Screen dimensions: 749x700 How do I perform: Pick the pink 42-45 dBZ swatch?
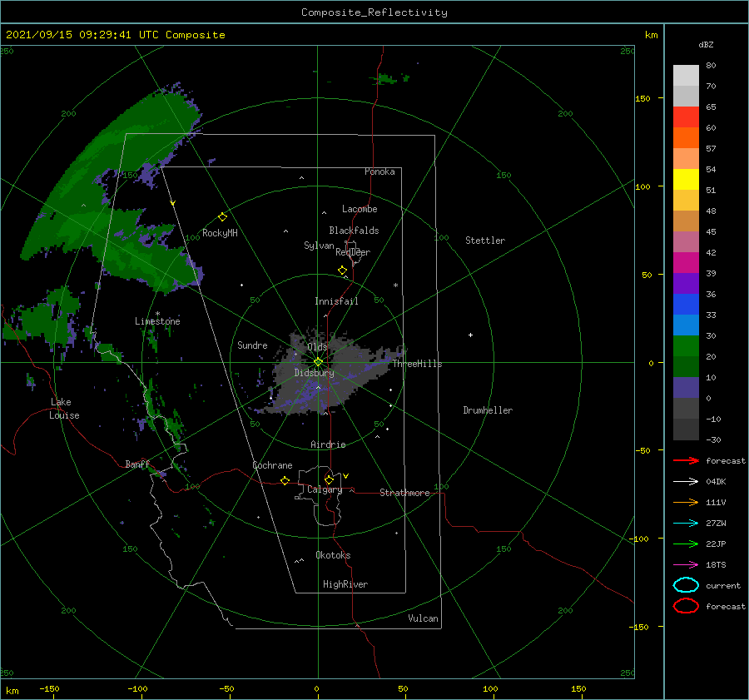pos(686,242)
